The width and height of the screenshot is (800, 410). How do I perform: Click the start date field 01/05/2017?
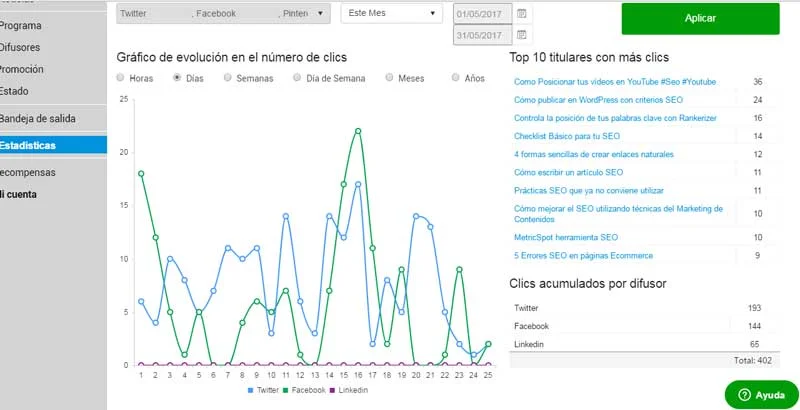(x=482, y=14)
